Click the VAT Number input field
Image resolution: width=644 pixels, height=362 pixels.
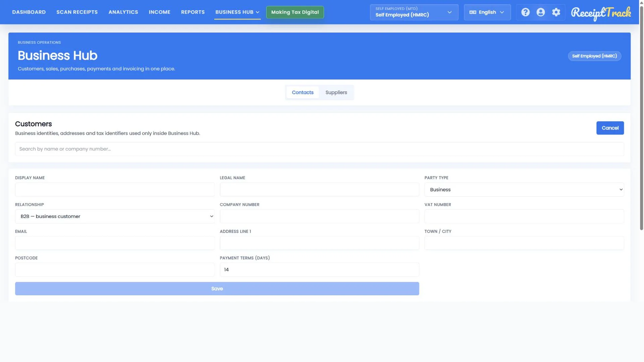coord(524,217)
